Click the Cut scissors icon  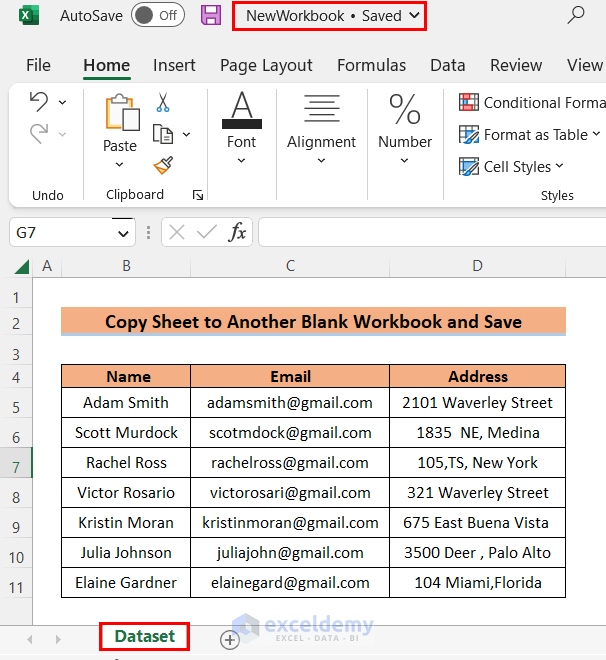[163, 102]
